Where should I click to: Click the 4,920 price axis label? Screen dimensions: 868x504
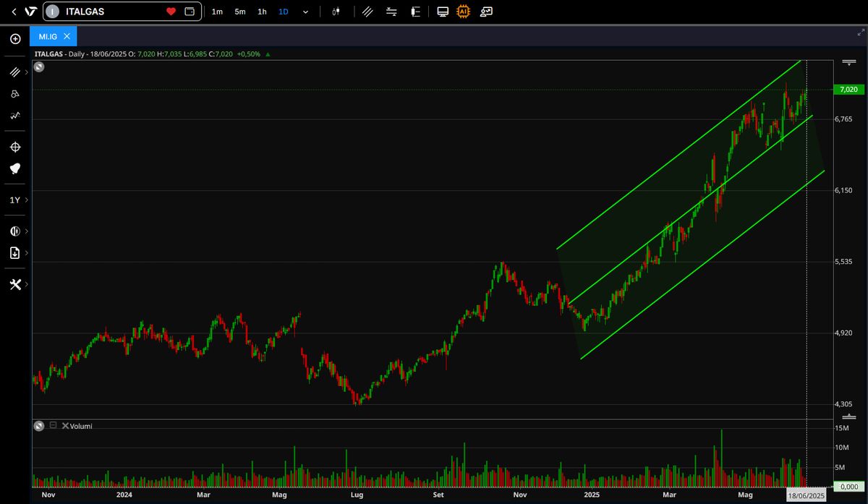pos(843,333)
